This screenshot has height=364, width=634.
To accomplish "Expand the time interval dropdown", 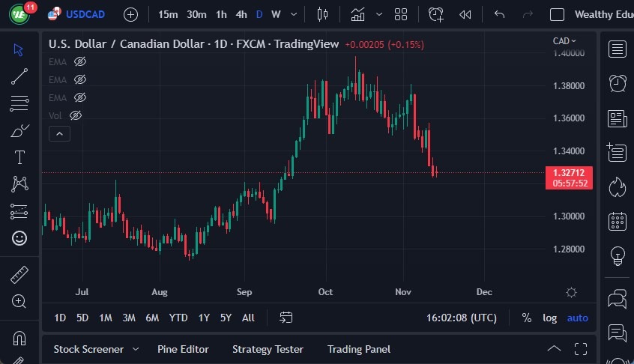I will tap(294, 14).
